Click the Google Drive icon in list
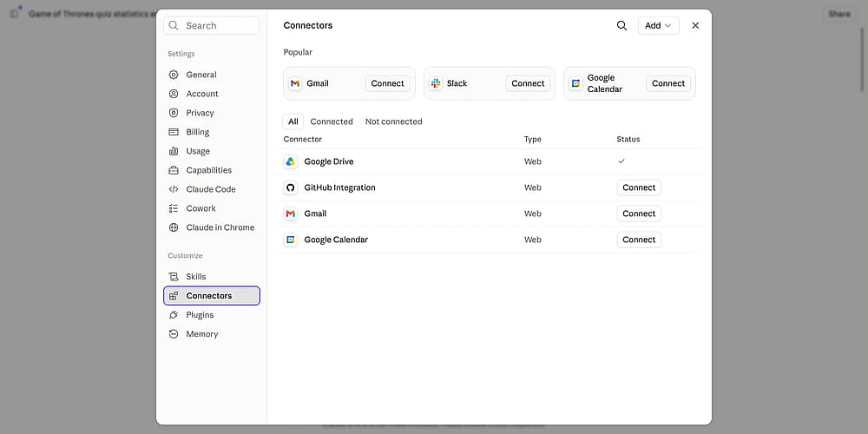Image resolution: width=868 pixels, height=434 pixels. tap(291, 161)
